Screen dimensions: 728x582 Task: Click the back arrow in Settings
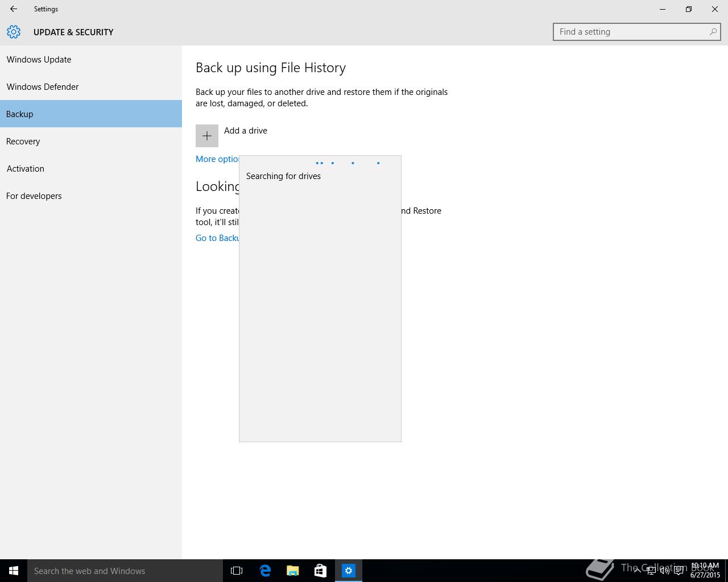[14, 9]
